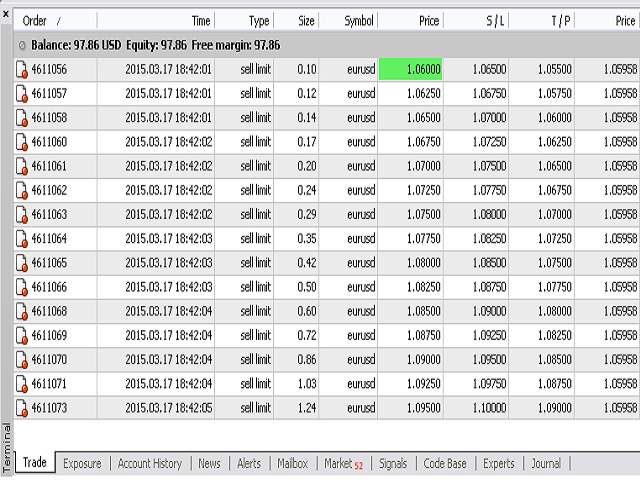Click the order icon for 4611056
Image resolution: width=640 pixels, height=480 pixels.
[22, 70]
